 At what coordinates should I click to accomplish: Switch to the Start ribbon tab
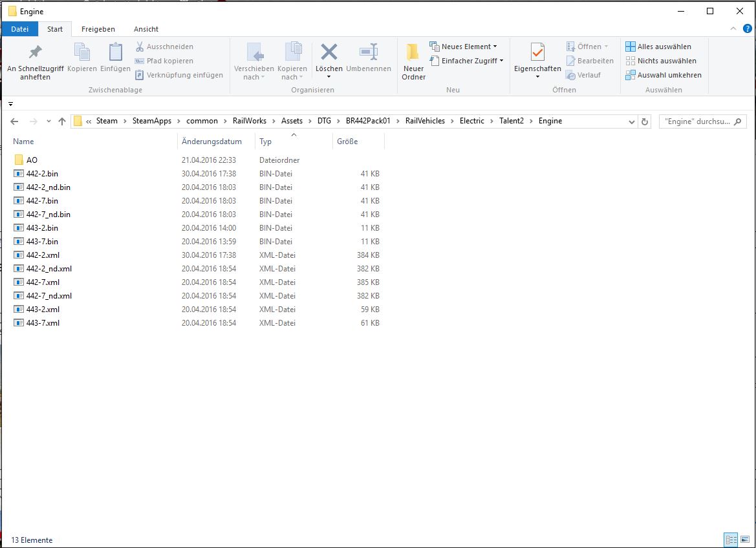point(55,29)
